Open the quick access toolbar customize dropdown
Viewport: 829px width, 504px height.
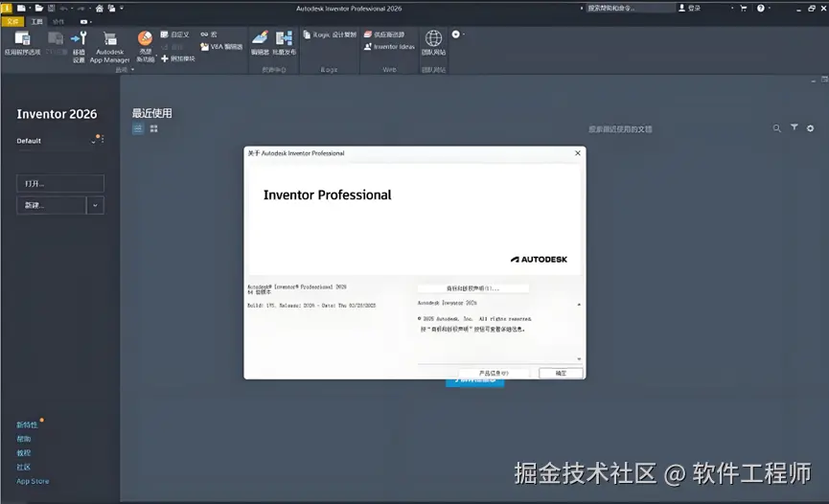pyautogui.click(x=122, y=8)
